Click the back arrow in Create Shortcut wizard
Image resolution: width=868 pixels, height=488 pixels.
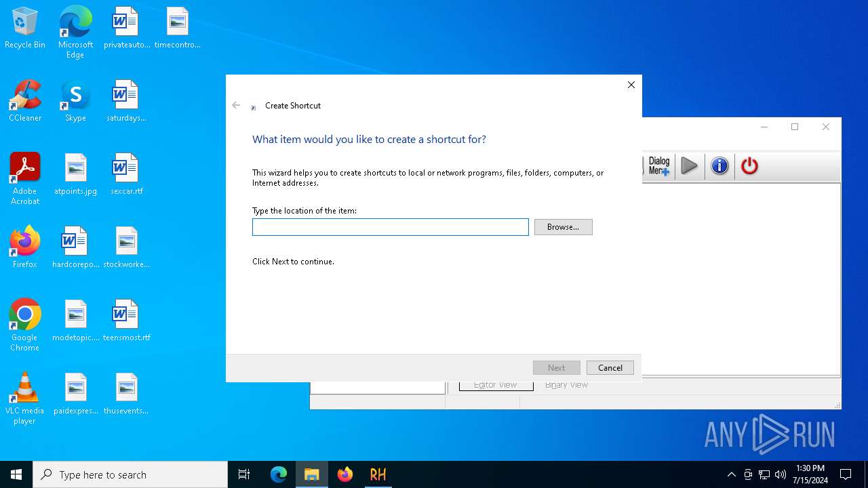coord(236,105)
